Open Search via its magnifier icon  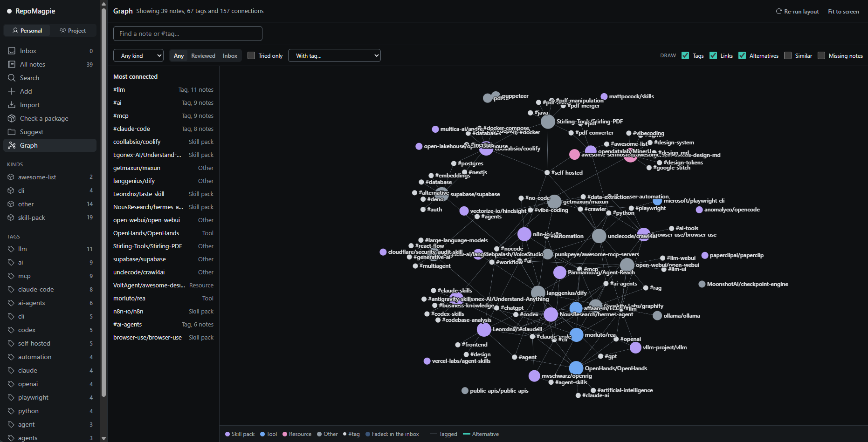[x=12, y=78]
